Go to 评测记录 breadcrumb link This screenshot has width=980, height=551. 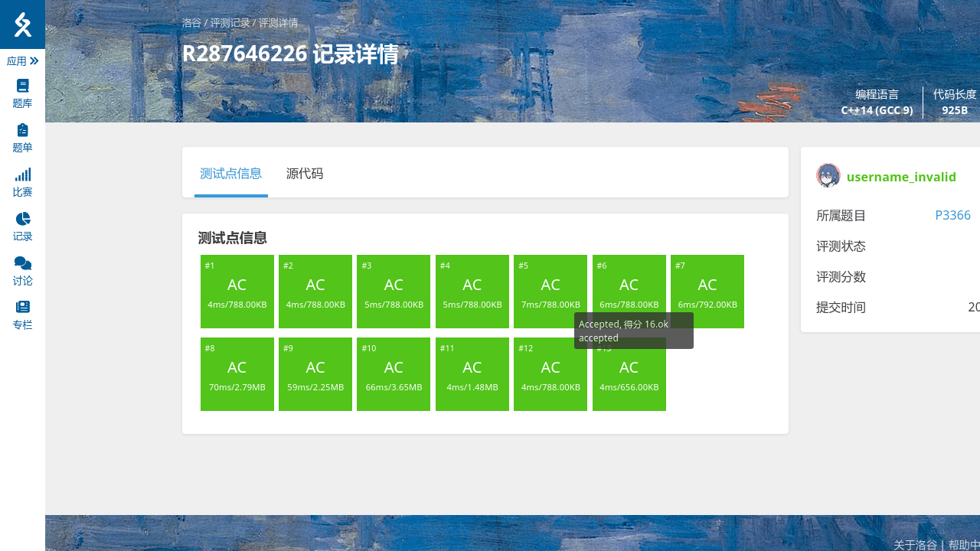click(x=230, y=23)
